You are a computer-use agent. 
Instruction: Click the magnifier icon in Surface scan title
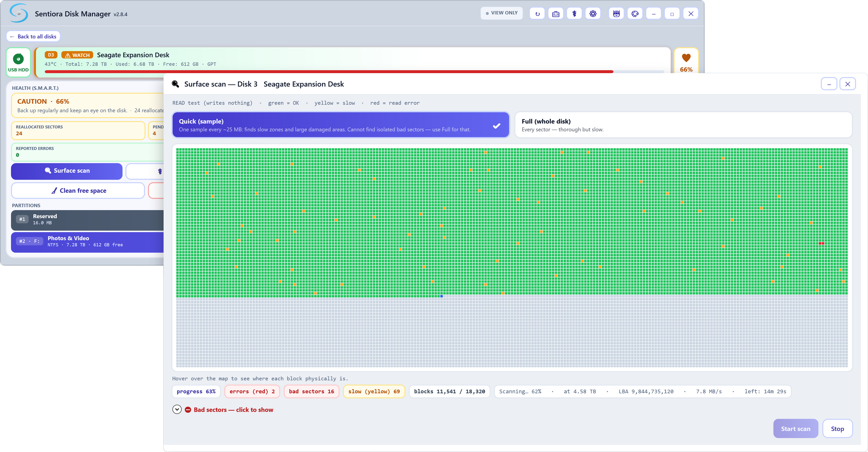[x=175, y=84]
